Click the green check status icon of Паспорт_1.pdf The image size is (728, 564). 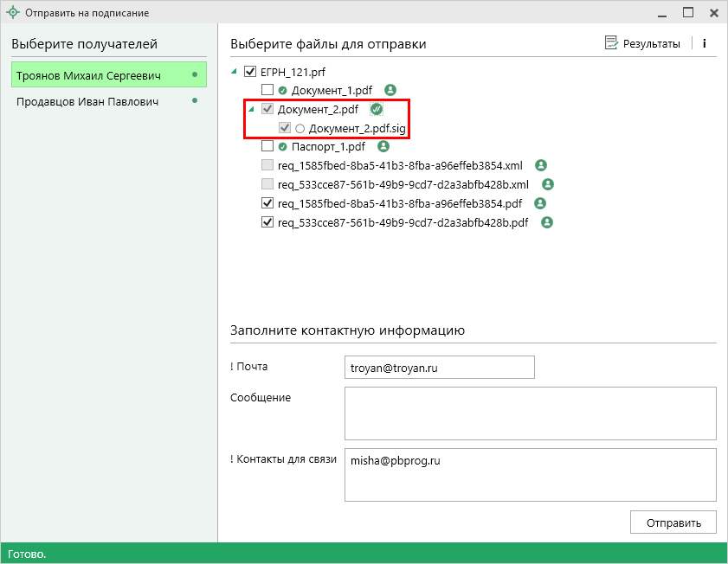tap(282, 147)
